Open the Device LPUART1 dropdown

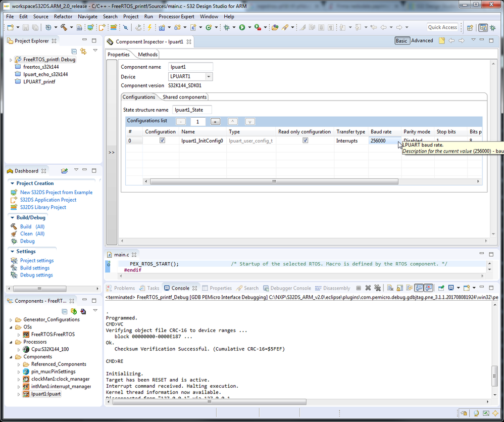click(x=209, y=76)
